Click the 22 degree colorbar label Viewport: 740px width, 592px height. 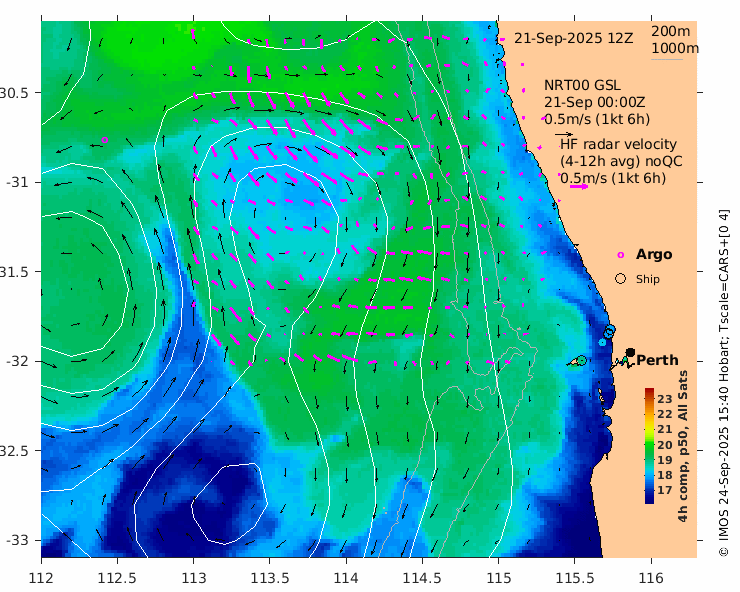pos(664,414)
